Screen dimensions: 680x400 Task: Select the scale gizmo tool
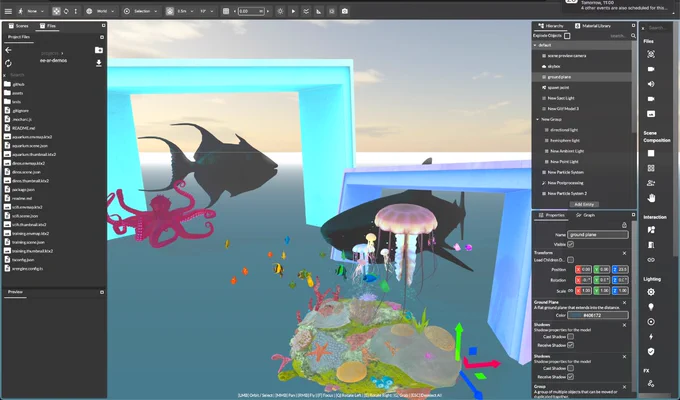[x=75, y=11]
